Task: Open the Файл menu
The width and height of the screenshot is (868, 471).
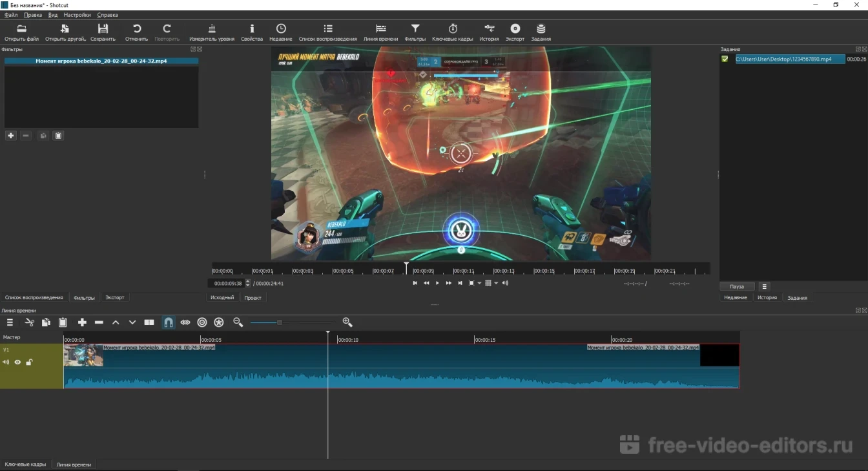Action: coord(11,15)
